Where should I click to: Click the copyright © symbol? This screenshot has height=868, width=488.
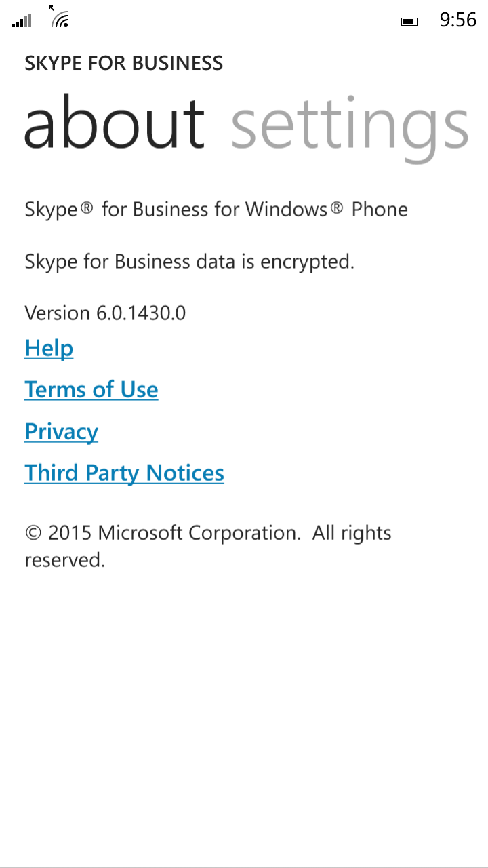[33, 533]
